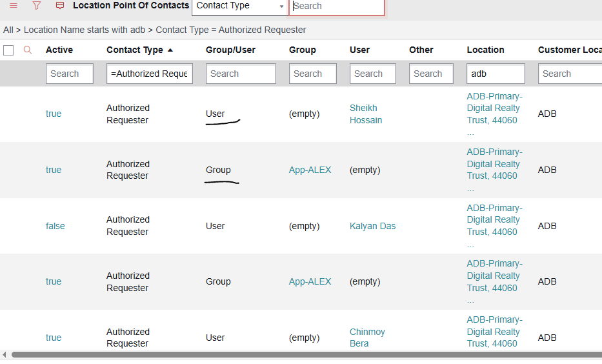Click the horizontal scrollbar left arrow
Viewport: 602px width, 364px height.
tap(5, 354)
